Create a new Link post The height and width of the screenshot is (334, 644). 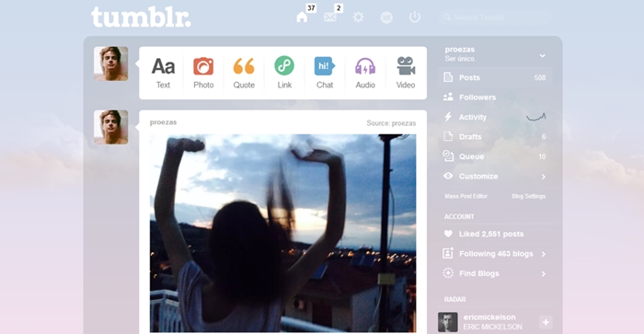click(284, 73)
